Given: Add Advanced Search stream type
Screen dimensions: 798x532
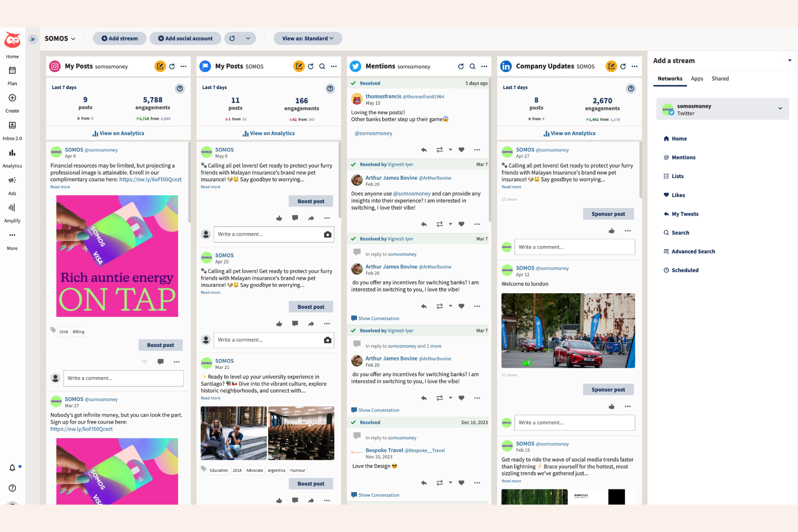Looking at the screenshot, I should [x=689, y=252].
